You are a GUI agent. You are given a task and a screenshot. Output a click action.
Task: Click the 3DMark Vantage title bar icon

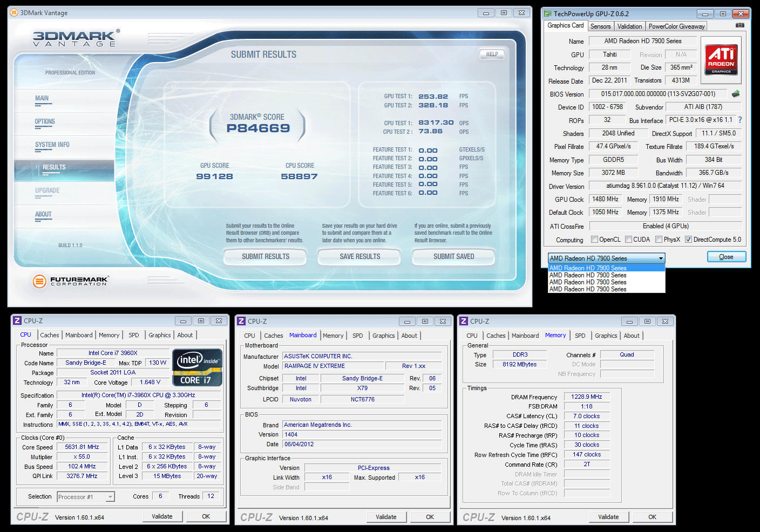point(14,12)
